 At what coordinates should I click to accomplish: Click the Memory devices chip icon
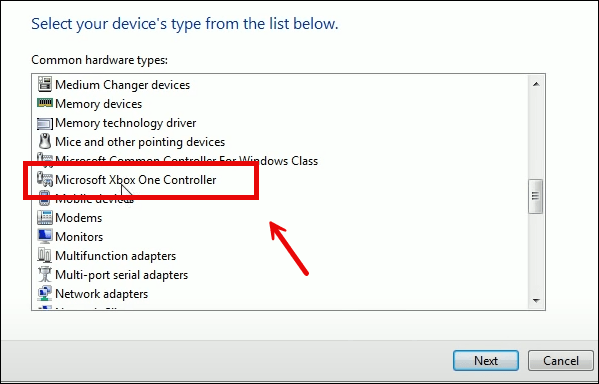tap(45, 103)
